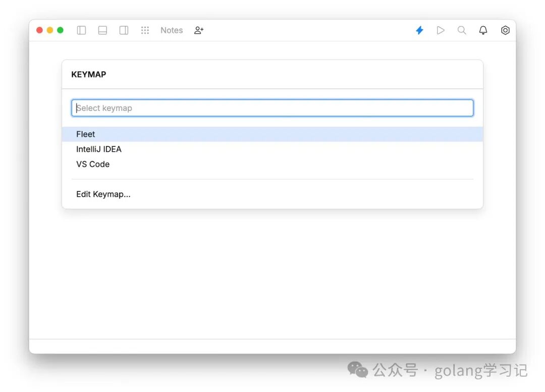Select the VS Code keymap

tap(272, 164)
